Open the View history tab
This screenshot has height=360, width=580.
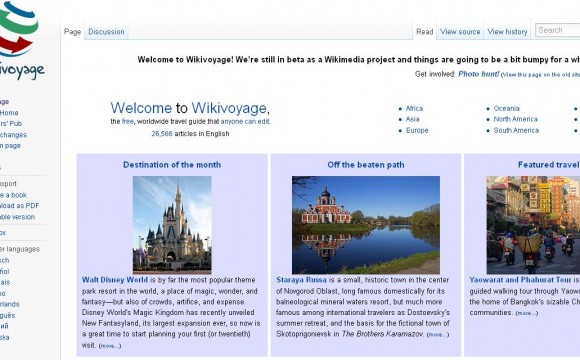pos(507,32)
